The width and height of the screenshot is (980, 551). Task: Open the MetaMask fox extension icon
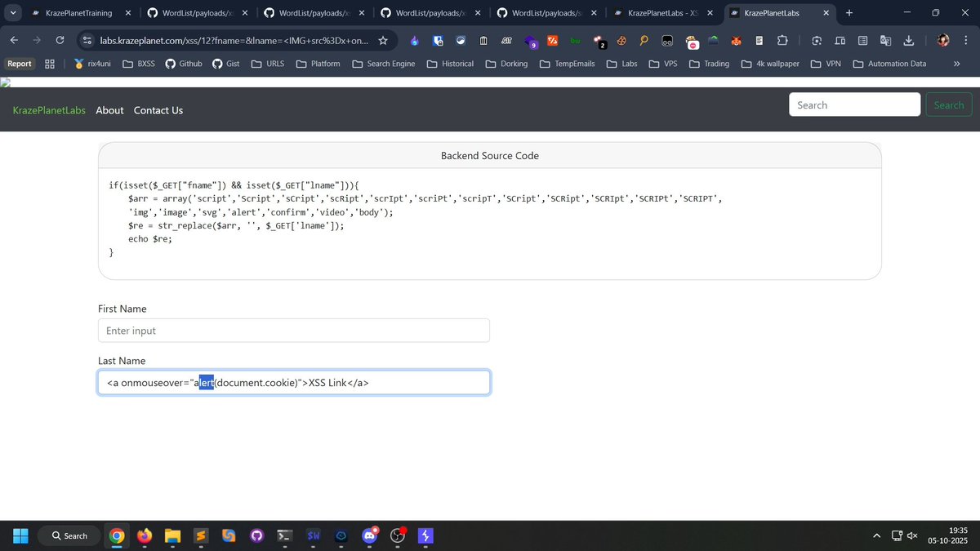[736, 41]
